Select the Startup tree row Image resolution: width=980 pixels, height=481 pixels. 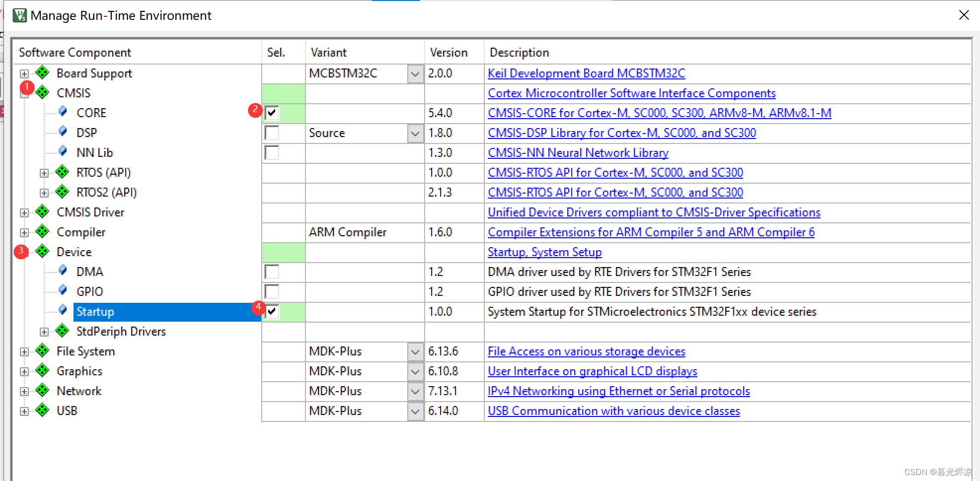[x=167, y=312]
